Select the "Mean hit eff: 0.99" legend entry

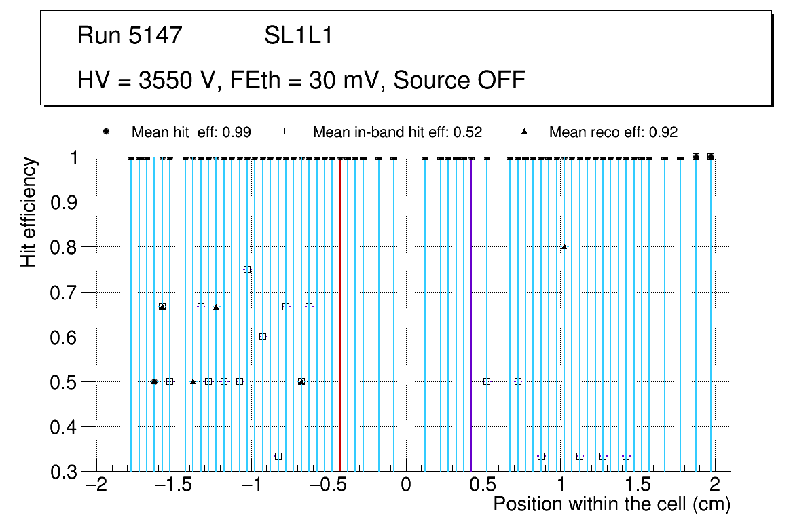tap(191, 132)
